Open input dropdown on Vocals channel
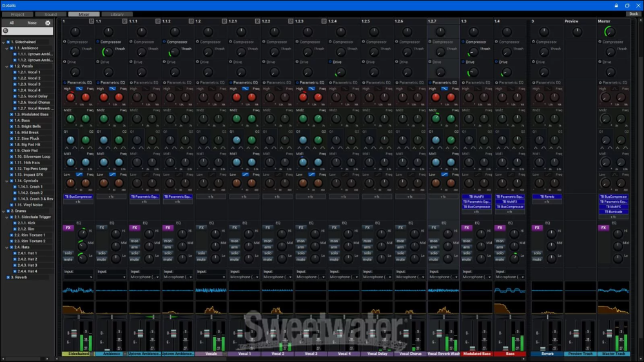The image size is (644, 362). coord(211,277)
